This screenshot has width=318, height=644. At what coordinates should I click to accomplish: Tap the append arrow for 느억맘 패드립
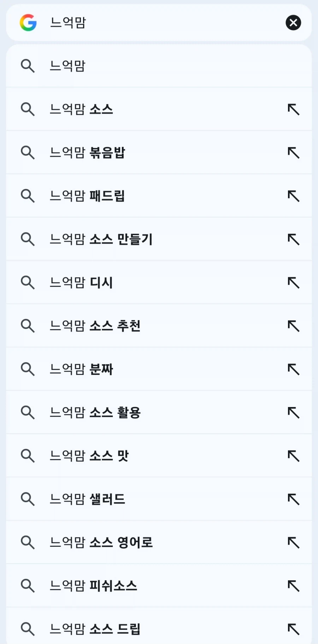[293, 196]
